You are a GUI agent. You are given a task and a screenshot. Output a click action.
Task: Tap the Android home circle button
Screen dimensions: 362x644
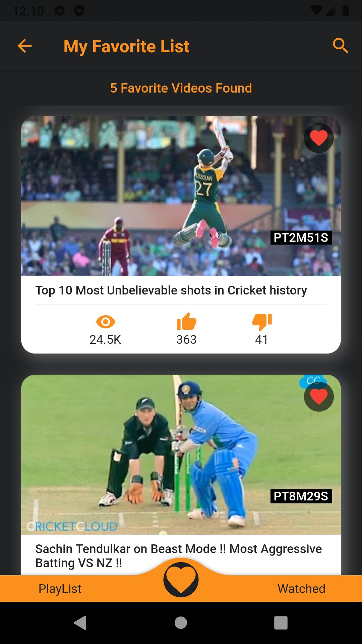pyautogui.click(x=181, y=623)
